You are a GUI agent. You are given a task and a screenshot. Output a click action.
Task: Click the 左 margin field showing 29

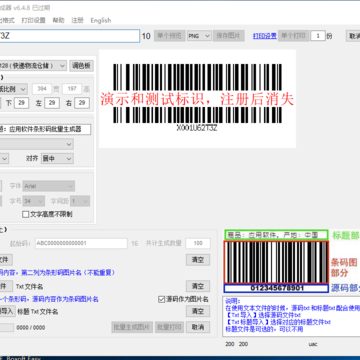click(x=52, y=103)
